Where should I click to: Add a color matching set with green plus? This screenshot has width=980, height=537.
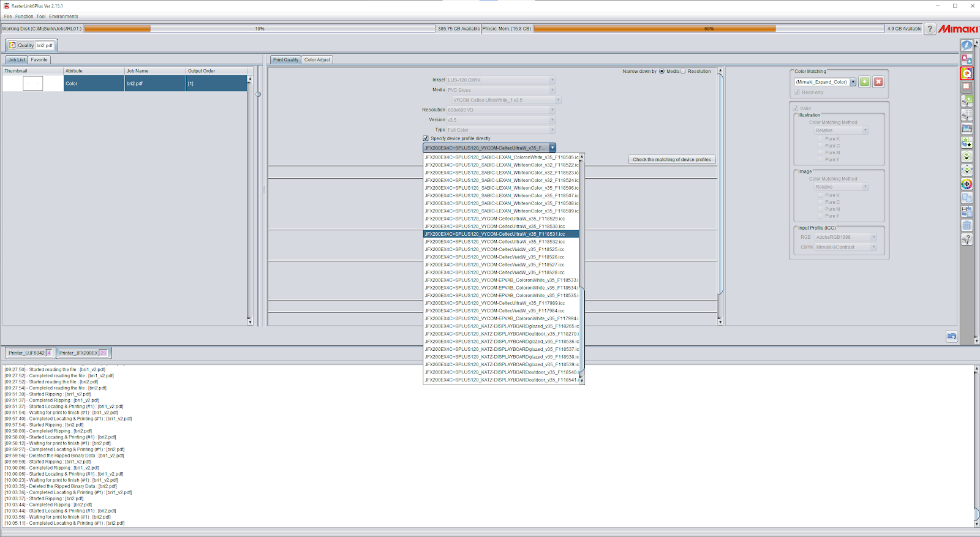[x=864, y=81]
